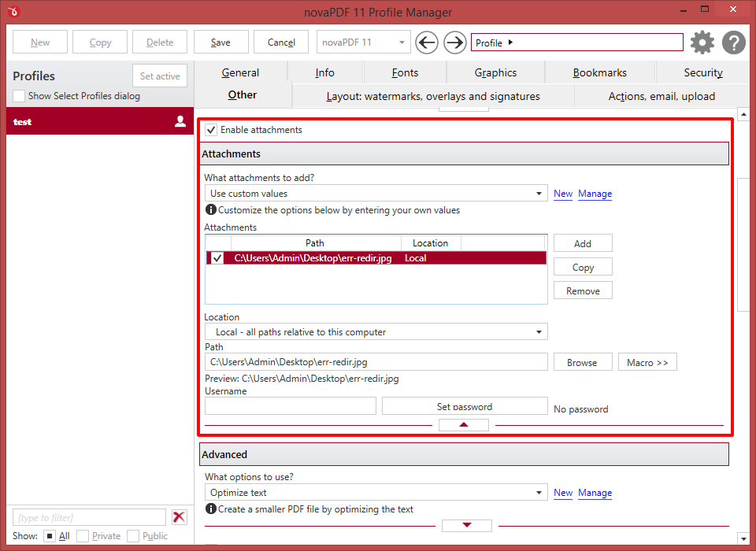Go forward with the right arrow icon
This screenshot has width=756, height=551.
pyautogui.click(x=454, y=43)
